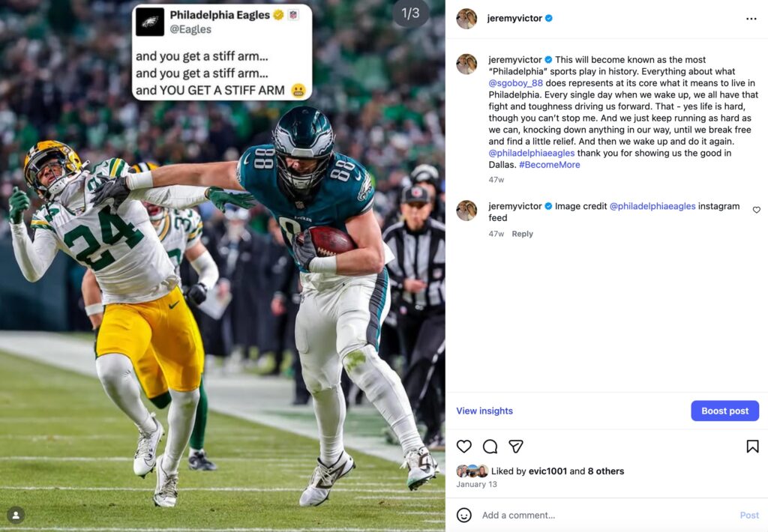
Task: Click the jeremyvictor header profile picture
Action: pyautogui.click(x=466, y=19)
